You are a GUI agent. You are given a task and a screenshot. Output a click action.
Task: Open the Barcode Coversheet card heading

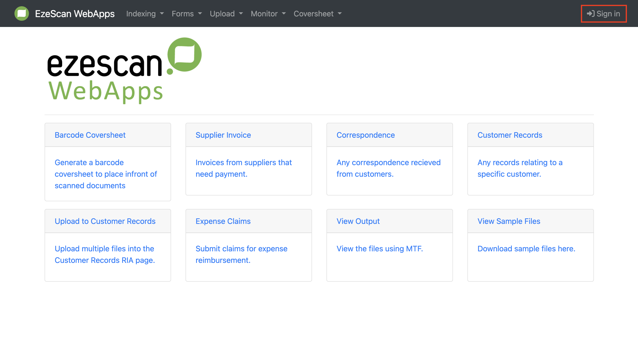[90, 135]
